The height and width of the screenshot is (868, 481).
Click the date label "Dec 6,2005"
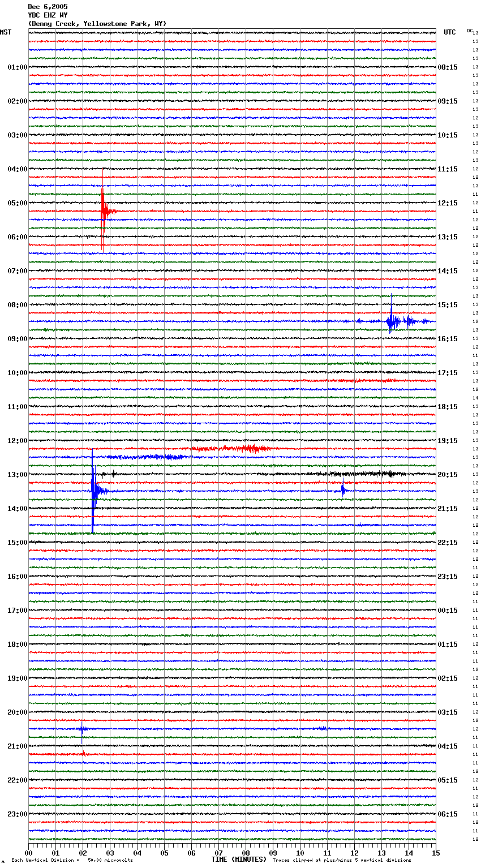coord(48,7)
